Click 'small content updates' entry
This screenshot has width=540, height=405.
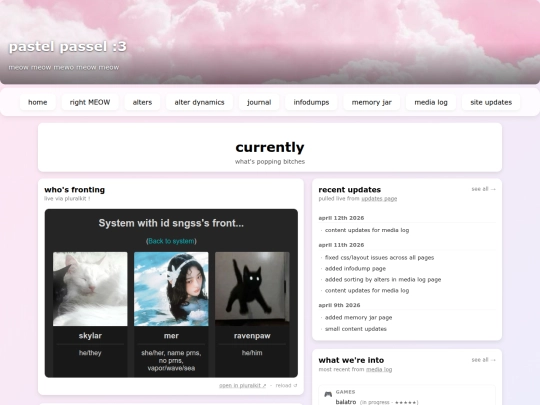(356, 329)
